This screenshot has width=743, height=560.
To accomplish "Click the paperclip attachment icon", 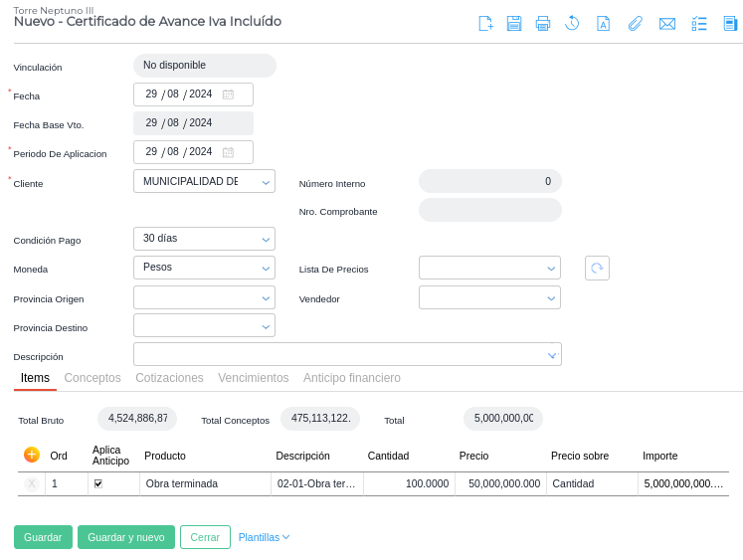I will (x=635, y=23).
